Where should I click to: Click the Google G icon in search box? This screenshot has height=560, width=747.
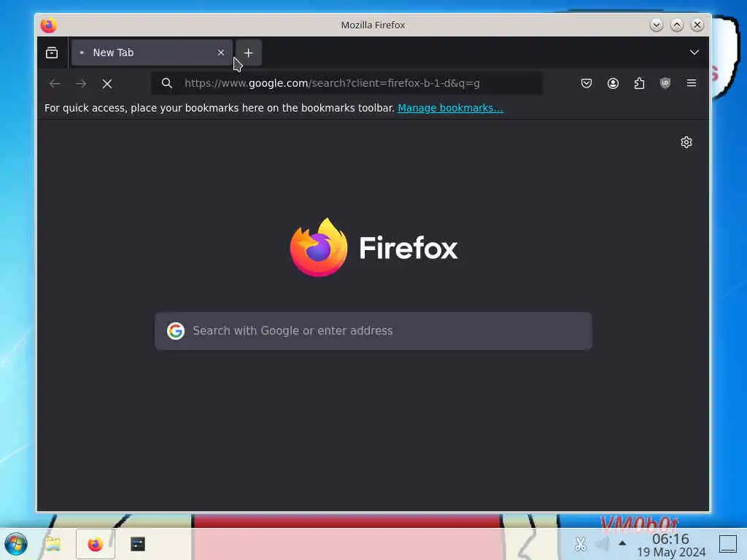coord(176,330)
